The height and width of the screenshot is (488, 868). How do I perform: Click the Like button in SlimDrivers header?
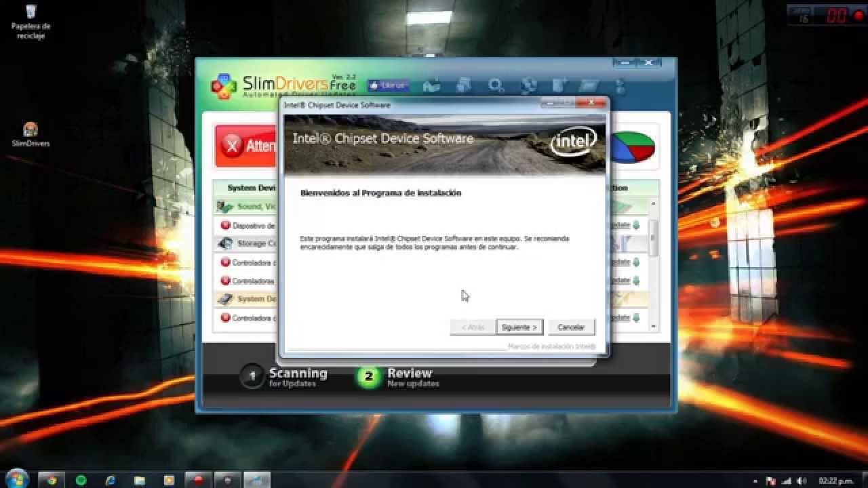click(x=389, y=85)
